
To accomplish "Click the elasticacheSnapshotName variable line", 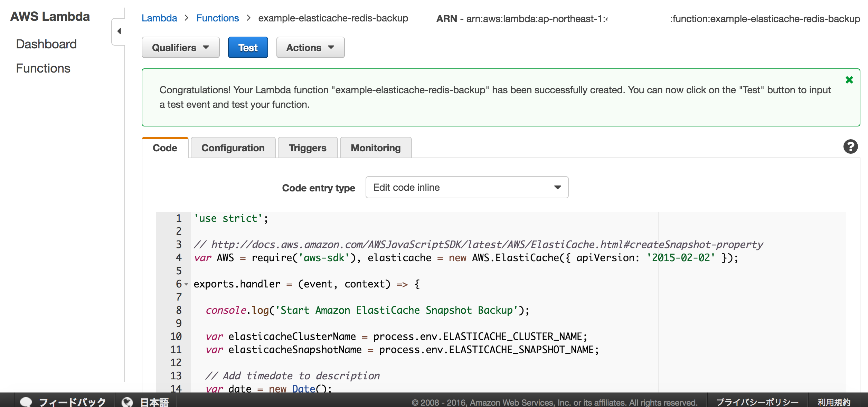I will [x=402, y=350].
